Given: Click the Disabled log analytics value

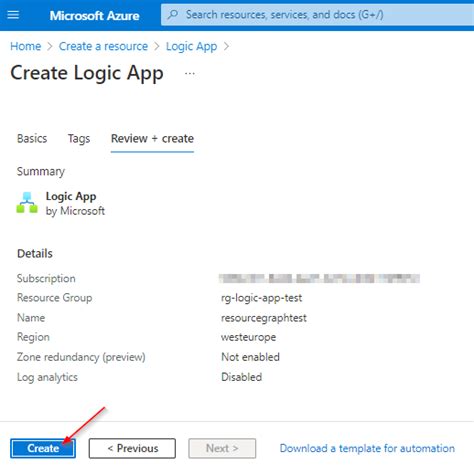Looking at the screenshot, I should (x=242, y=377).
